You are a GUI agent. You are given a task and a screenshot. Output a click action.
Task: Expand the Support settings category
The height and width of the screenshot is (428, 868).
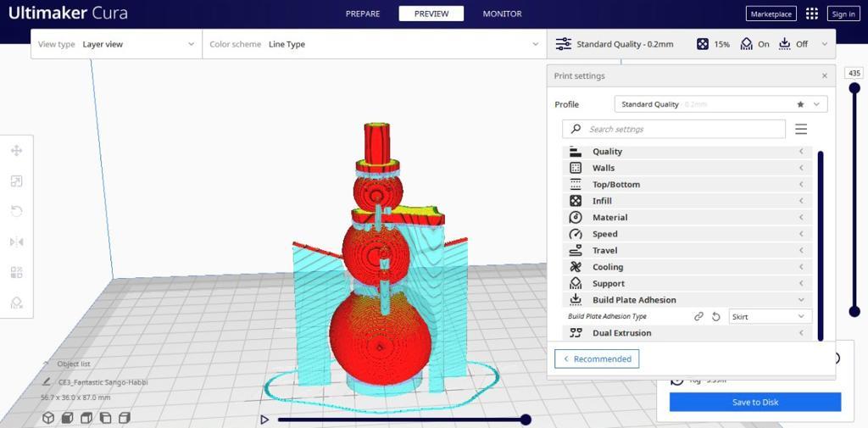point(687,283)
